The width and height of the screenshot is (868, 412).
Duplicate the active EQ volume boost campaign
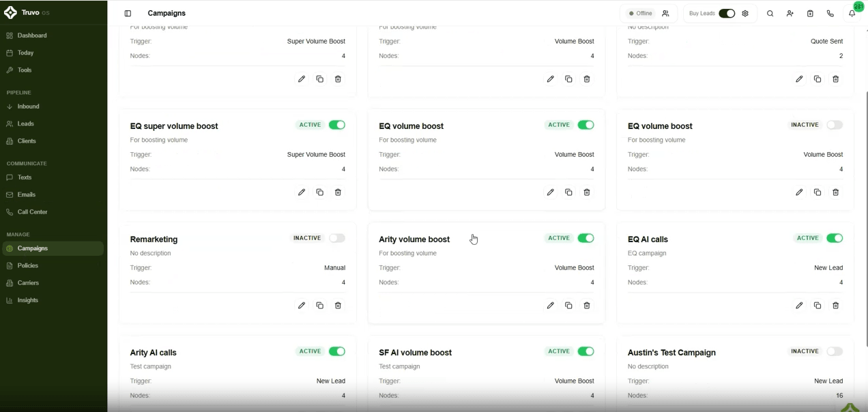(568, 192)
